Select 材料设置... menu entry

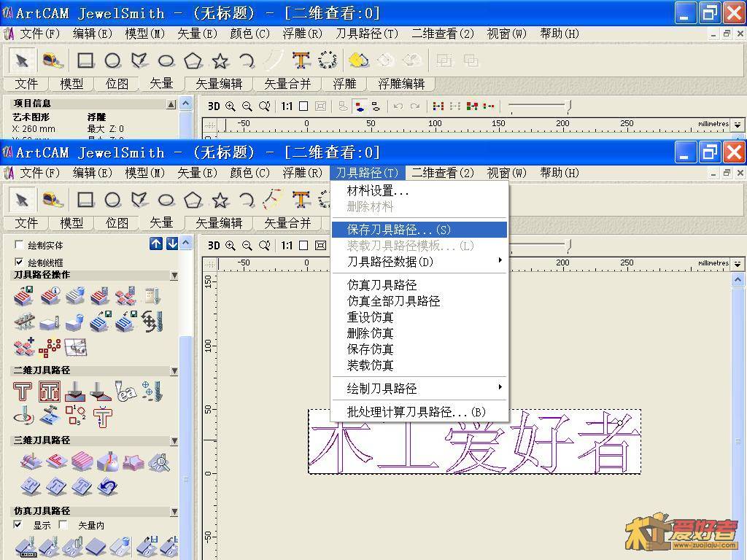[x=419, y=191]
